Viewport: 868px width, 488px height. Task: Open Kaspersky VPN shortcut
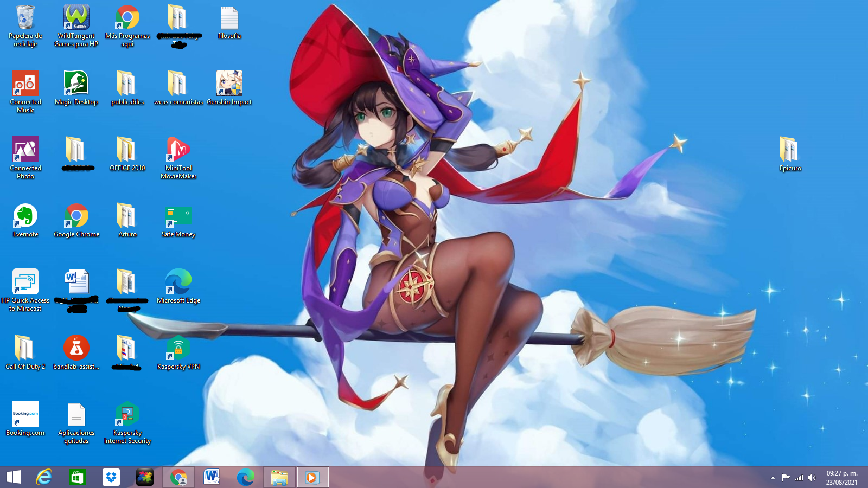click(178, 352)
